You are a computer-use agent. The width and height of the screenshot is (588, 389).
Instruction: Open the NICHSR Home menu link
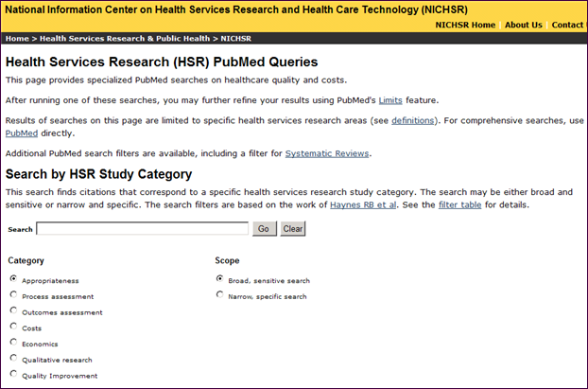[465, 25]
